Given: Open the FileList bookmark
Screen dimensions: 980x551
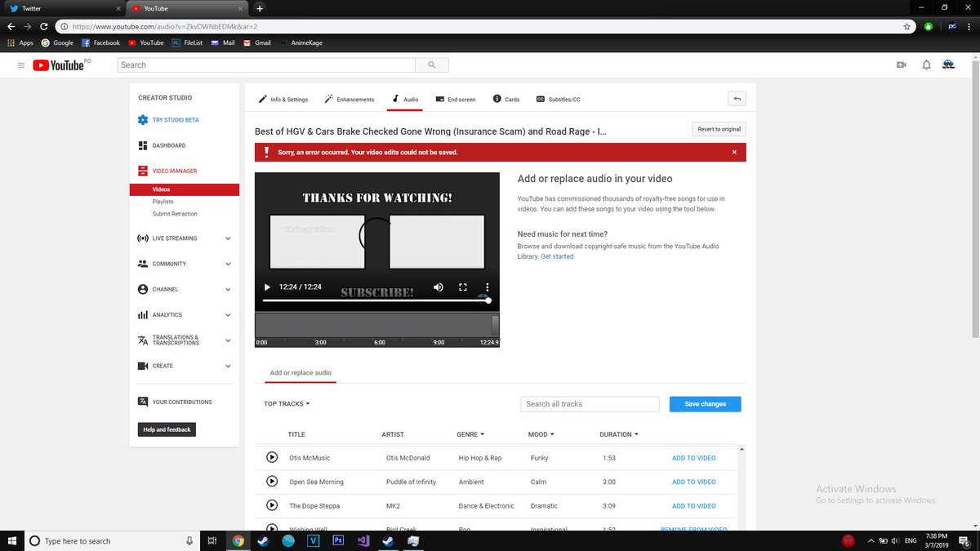Looking at the screenshot, I should click(187, 42).
